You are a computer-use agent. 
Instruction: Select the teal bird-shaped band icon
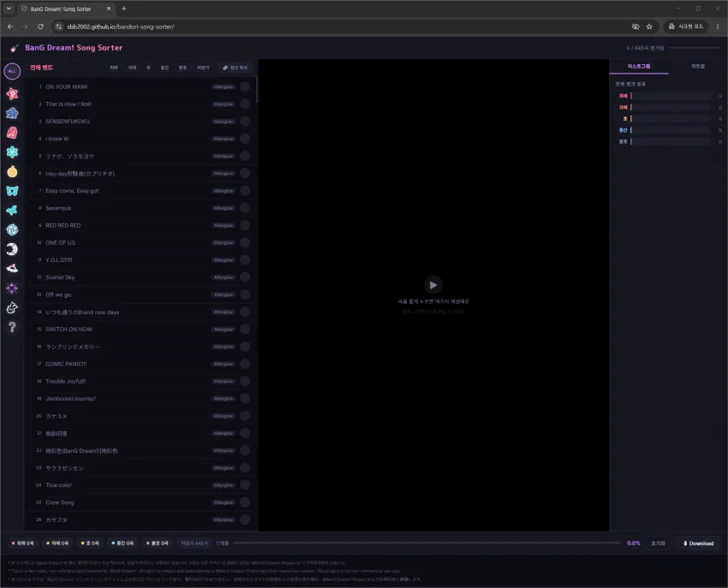[x=12, y=211]
